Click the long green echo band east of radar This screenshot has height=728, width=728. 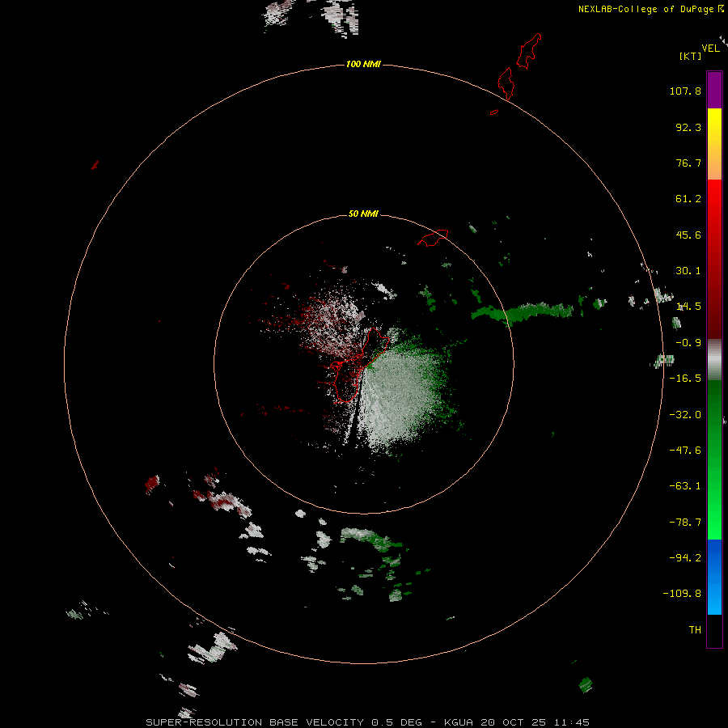tap(523, 312)
